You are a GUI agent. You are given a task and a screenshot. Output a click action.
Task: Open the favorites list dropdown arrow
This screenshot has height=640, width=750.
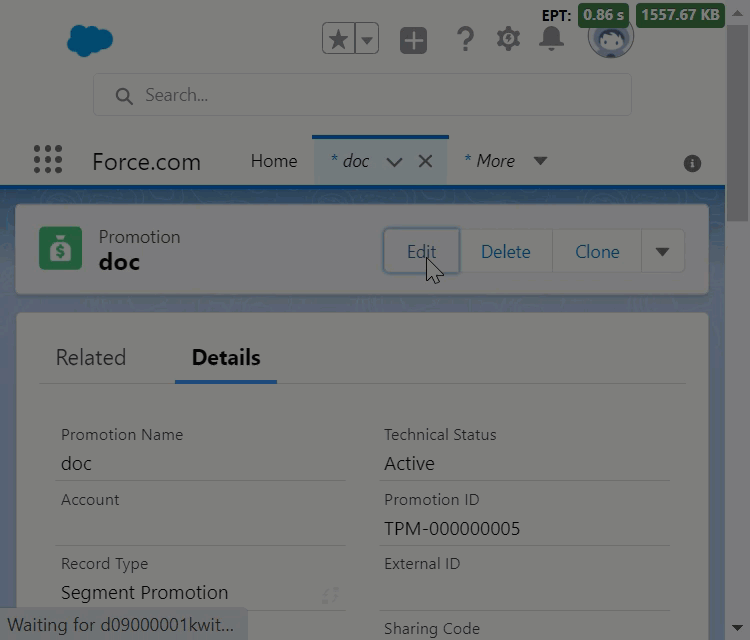tap(367, 40)
